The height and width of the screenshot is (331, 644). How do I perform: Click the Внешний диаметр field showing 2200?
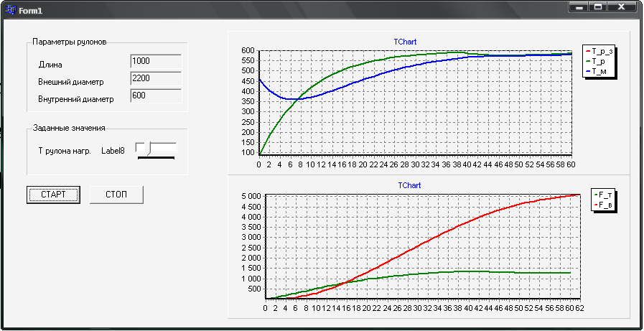pyautogui.click(x=156, y=78)
